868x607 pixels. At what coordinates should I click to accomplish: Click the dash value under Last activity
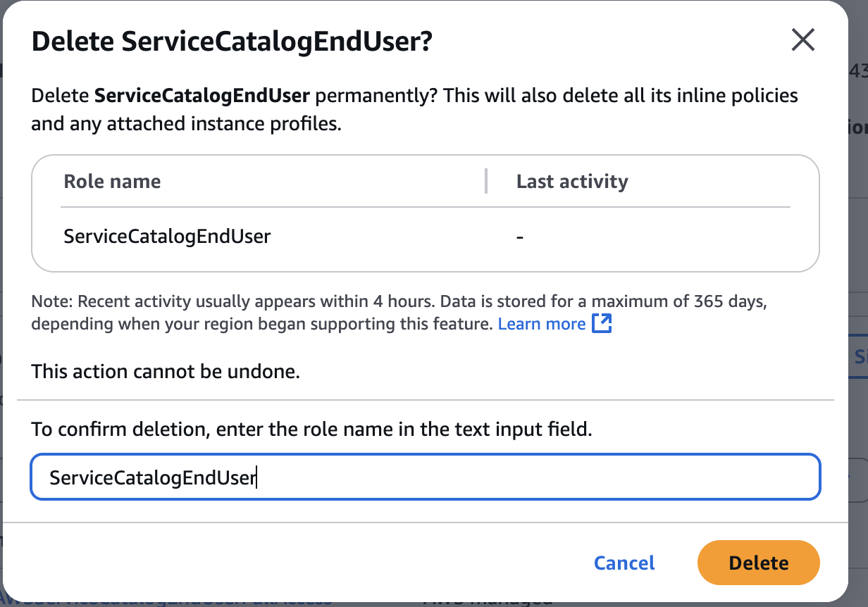519,237
